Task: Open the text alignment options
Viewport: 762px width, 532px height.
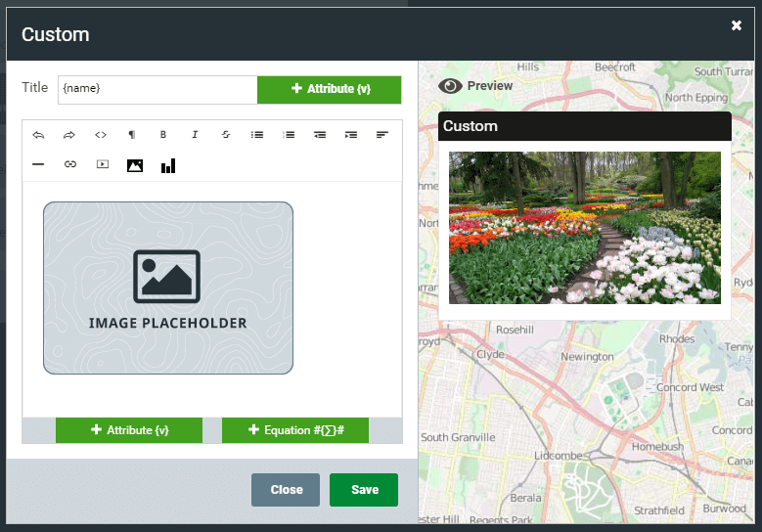Action: click(x=382, y=135)
